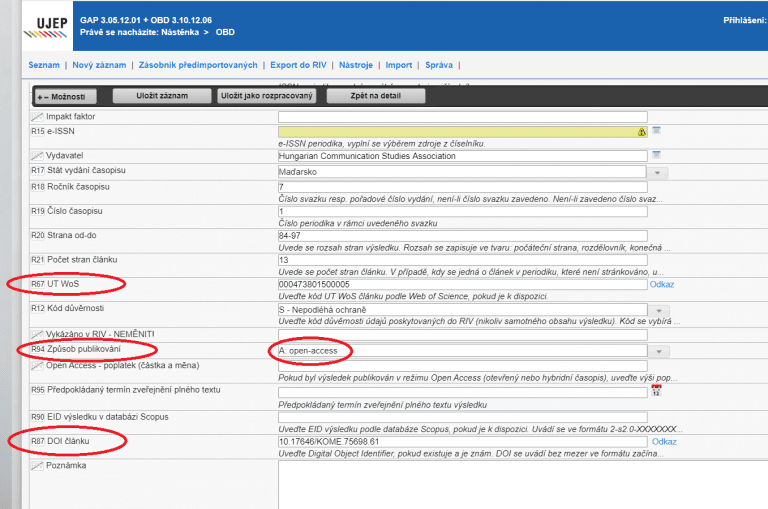Screen dimensions: 768x509
Task: Expand the Stát vydání časopisu dropdown
Action: [x=659, y=172]
